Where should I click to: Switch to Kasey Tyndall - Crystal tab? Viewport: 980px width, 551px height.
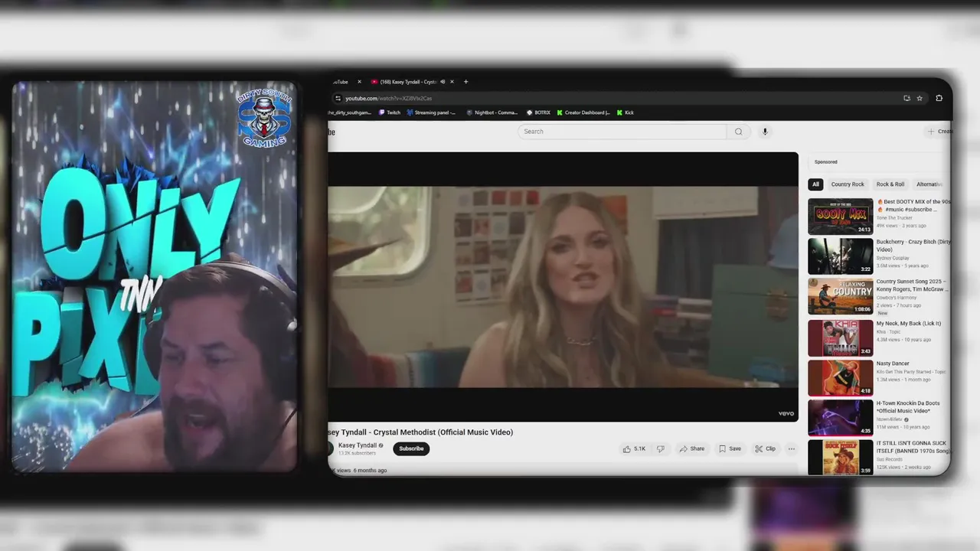pos(408,82)
